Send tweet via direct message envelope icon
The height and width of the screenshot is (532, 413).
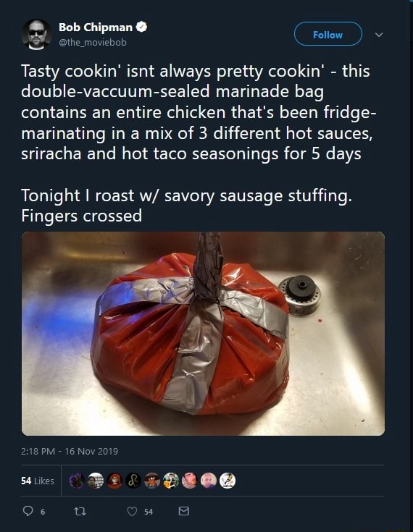click(184, 511)
